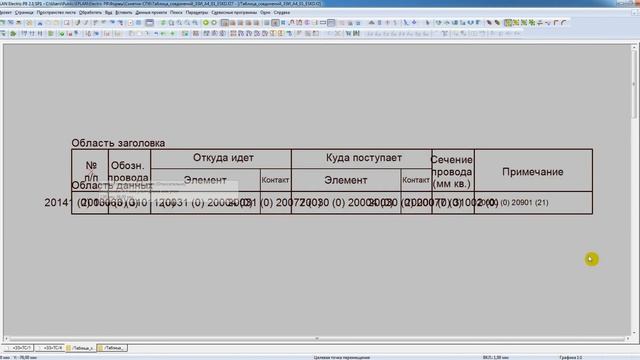Click the rounded arc corner connection icon
This screenshot has height=360, width=640.
pos(564,23)
